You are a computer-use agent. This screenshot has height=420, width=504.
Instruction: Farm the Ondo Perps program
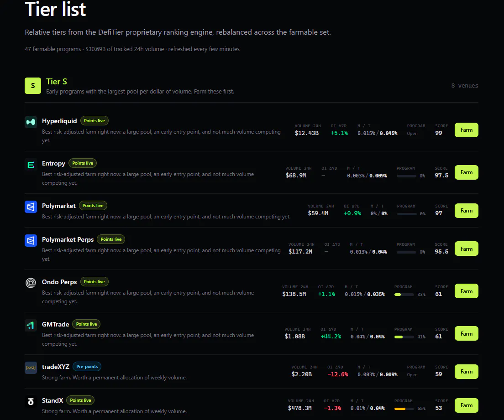click(x=467, y=291)
